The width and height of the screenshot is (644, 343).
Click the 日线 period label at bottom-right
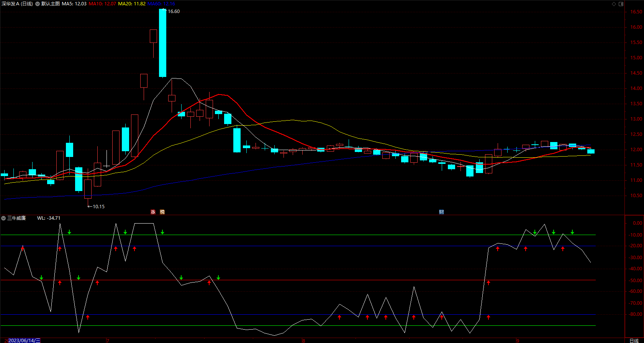tap(634, 340)
